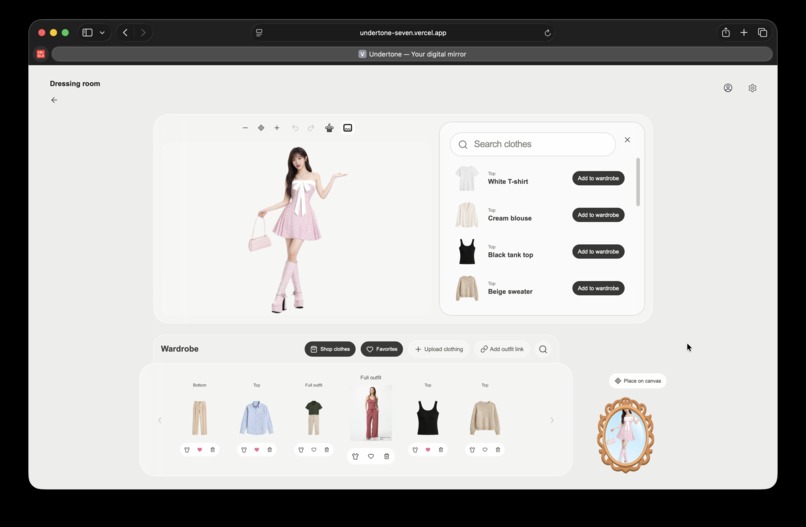Screen dimensions: 806x527
Task: Click the diamond fit-to-canvas icon in toolbar
Action: point(261,128)
